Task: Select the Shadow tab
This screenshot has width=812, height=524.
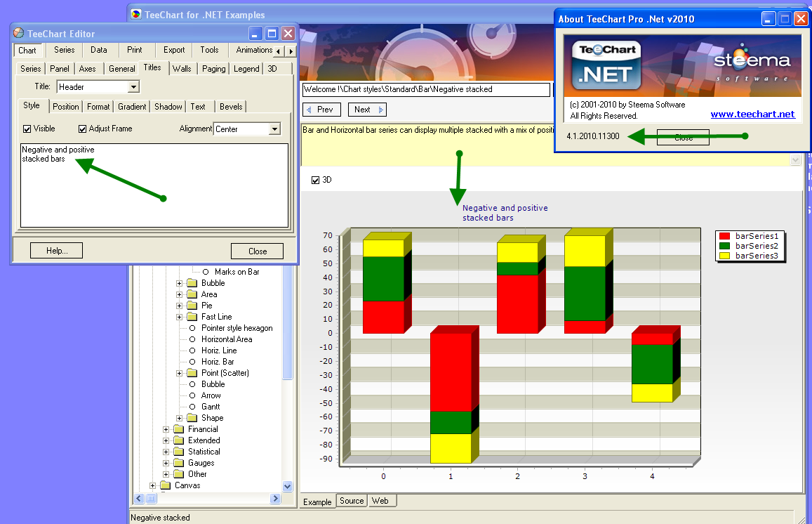Action: pyautogui.click(x=168, y=107)
